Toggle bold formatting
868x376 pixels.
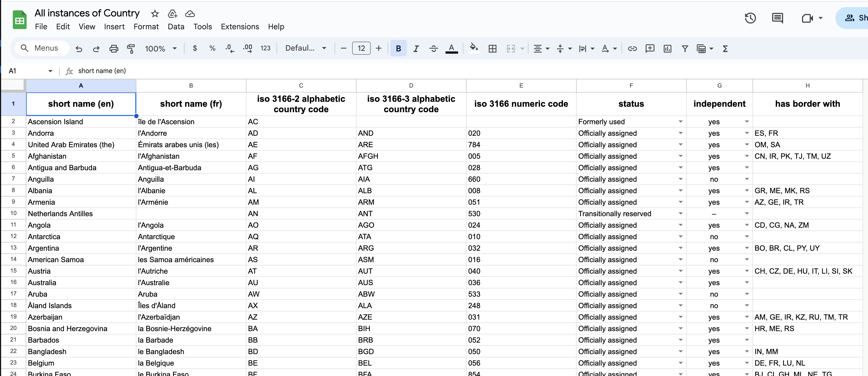coord(398,48)
